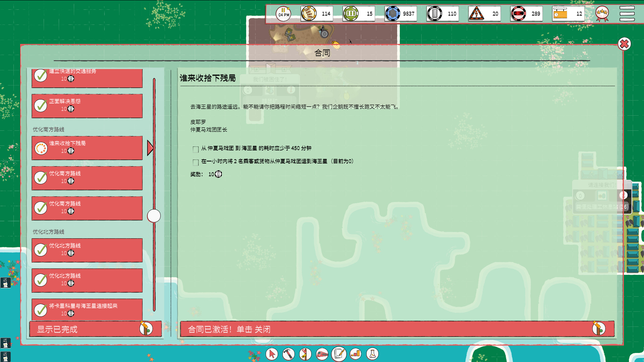Image resolution: width=644 pixels, height=362 pixels.
Task: Check the 2 名乘客 transport objective checkbox
Action: (196, 162)
